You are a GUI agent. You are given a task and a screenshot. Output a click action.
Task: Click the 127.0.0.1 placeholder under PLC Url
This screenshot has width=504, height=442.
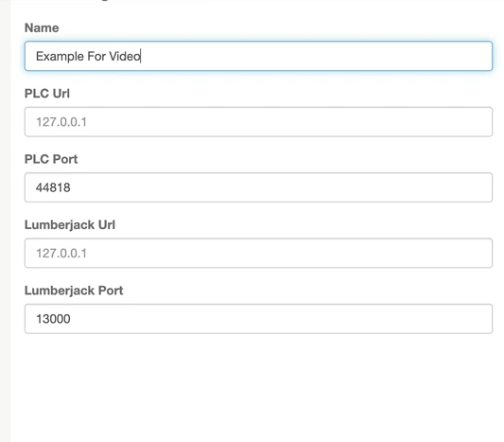(x=61, y=122)
